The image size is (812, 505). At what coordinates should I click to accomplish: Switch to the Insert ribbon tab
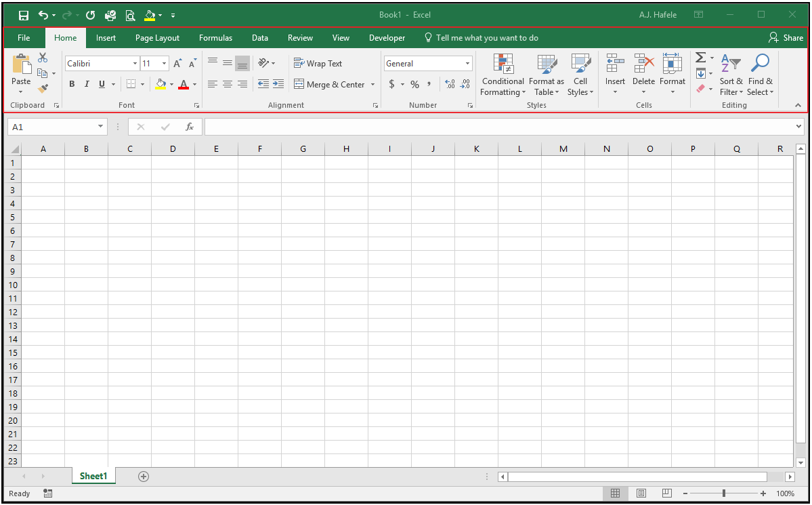click(x=106, y=38)
